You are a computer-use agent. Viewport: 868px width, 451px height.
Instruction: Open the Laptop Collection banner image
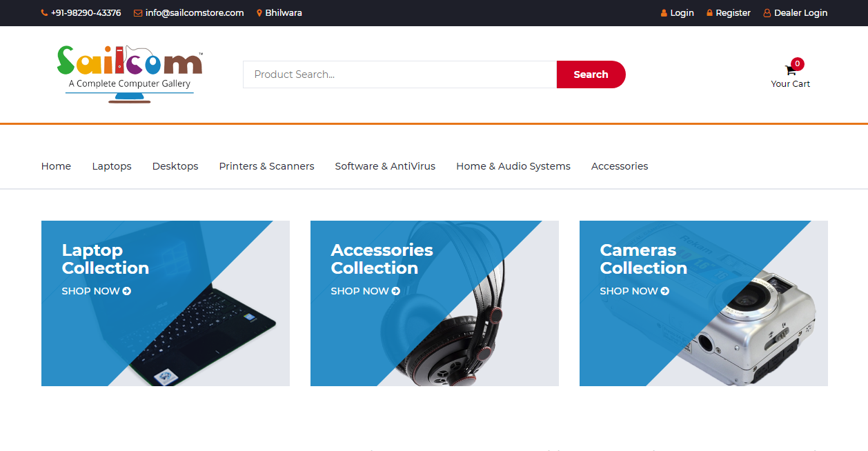coord(166,303)
